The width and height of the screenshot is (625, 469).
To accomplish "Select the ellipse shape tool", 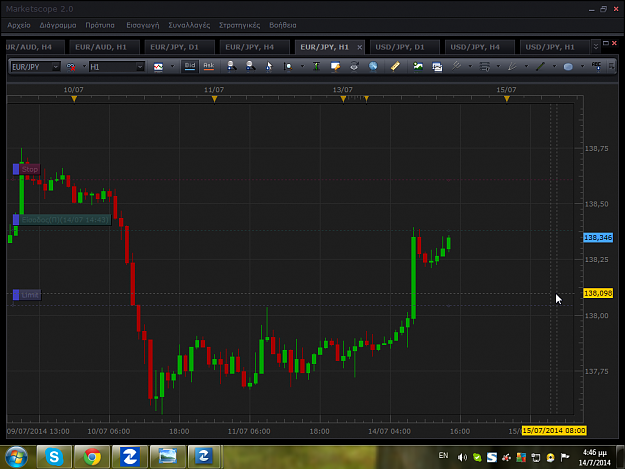I will (x=568, y=67).
